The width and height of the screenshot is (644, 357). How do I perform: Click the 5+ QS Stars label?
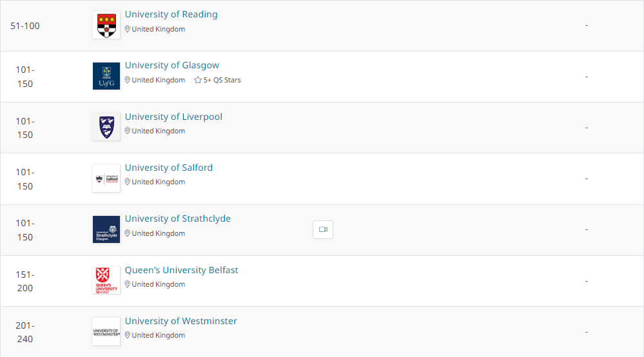coord(222,81)
